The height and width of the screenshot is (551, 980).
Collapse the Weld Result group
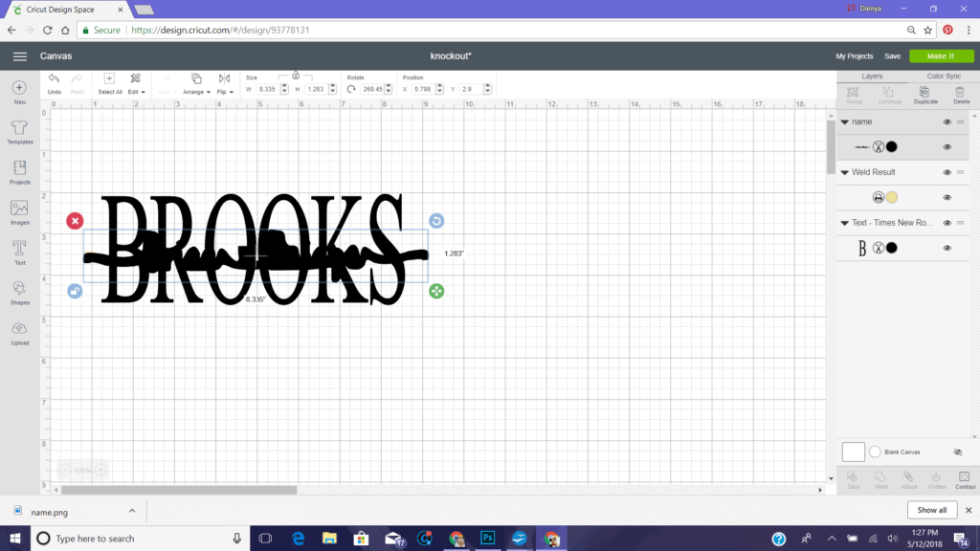(845, 173)
